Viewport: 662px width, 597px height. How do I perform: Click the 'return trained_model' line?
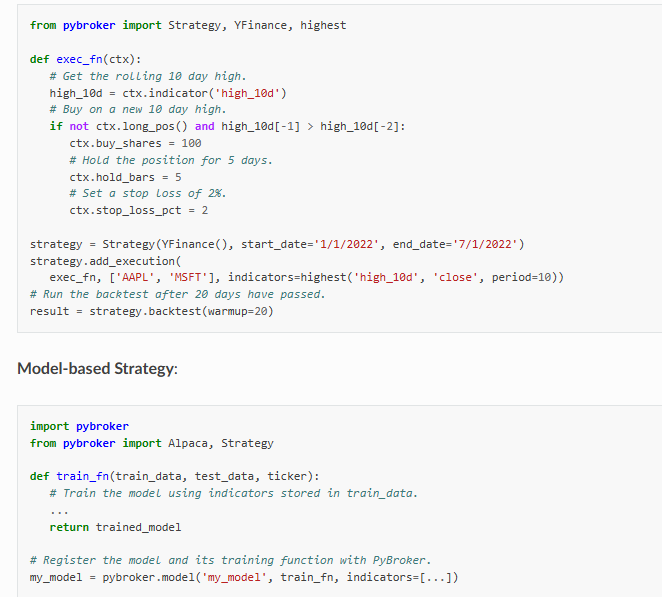pyautogui.click(x=115, y=527)
